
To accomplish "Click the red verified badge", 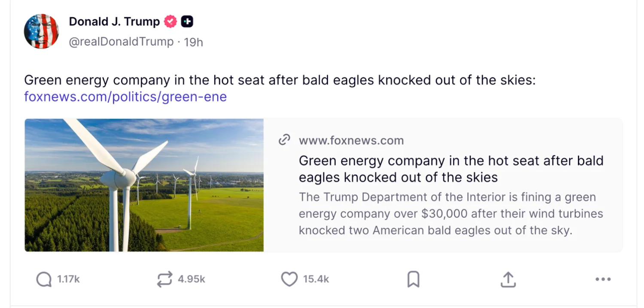I will pos(170,21).
